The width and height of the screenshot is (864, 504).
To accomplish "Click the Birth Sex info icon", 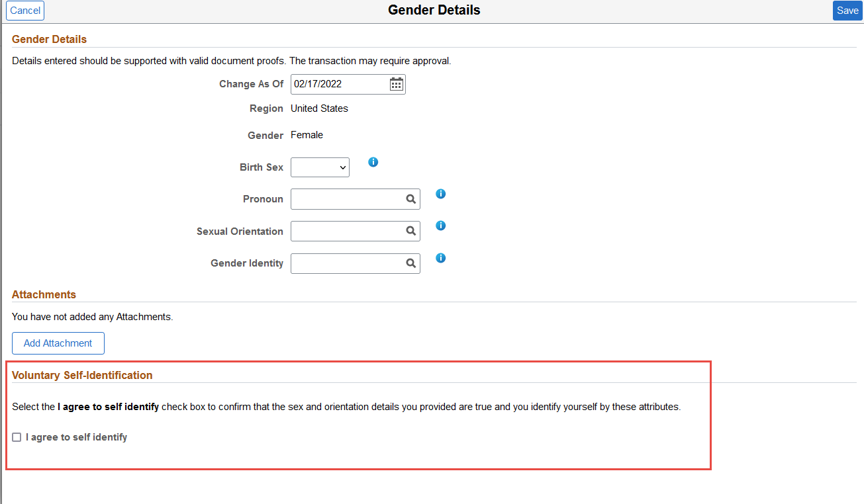I will 373,162.
